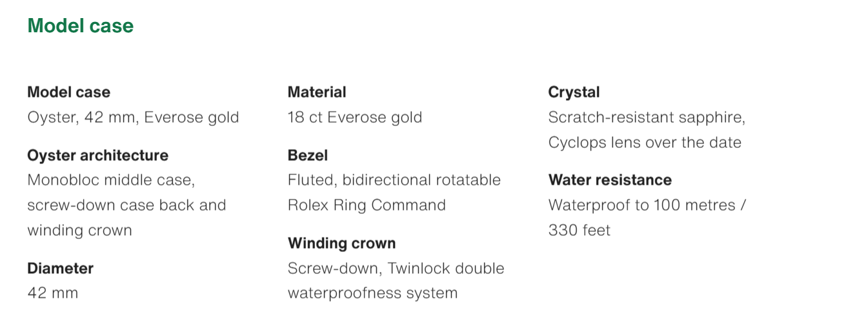
Task: Click the bold Crystal label
Action: click(574, 92)
